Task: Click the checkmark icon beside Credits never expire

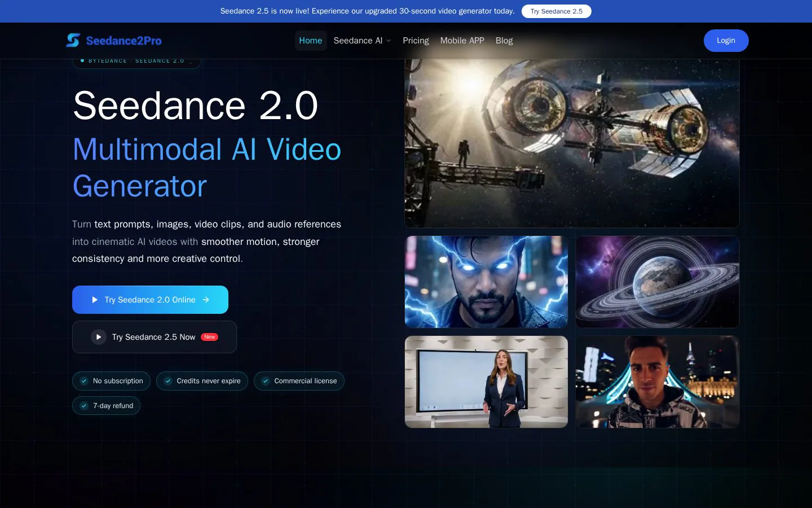Action: [x=168, y=381]
